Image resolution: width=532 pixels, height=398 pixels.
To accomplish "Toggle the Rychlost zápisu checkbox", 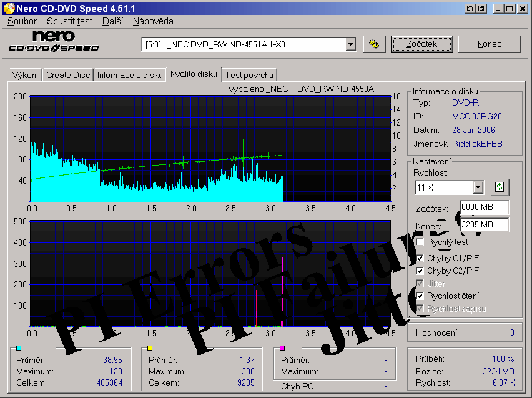I will point(420,309).
